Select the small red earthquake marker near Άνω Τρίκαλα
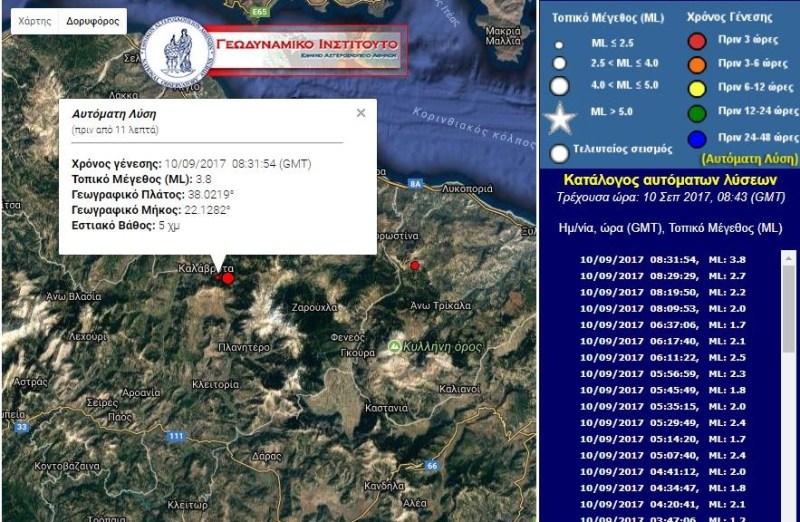 click(x=415, y=265)
